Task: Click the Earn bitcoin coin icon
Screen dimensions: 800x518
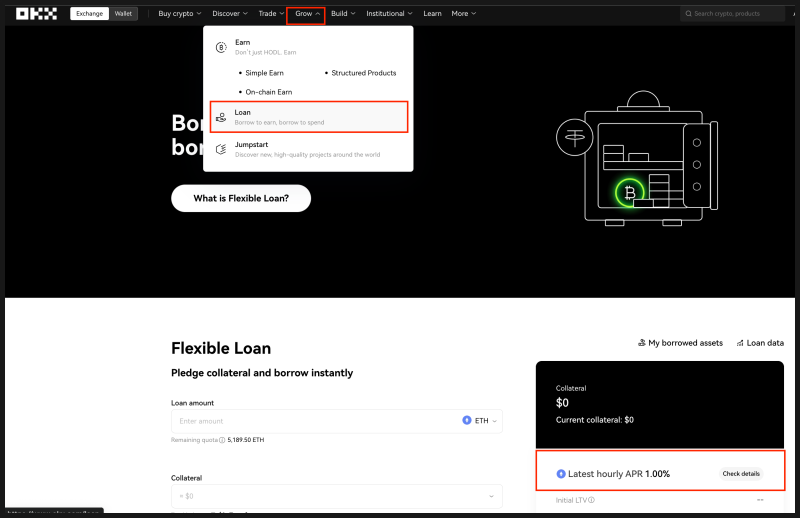Action: (221, 47)
